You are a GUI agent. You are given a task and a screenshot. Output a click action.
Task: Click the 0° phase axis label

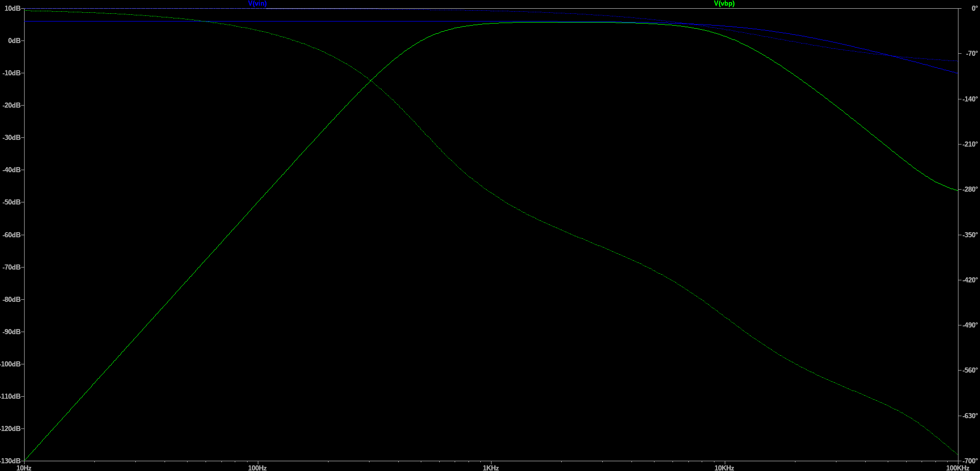(975, 8)
